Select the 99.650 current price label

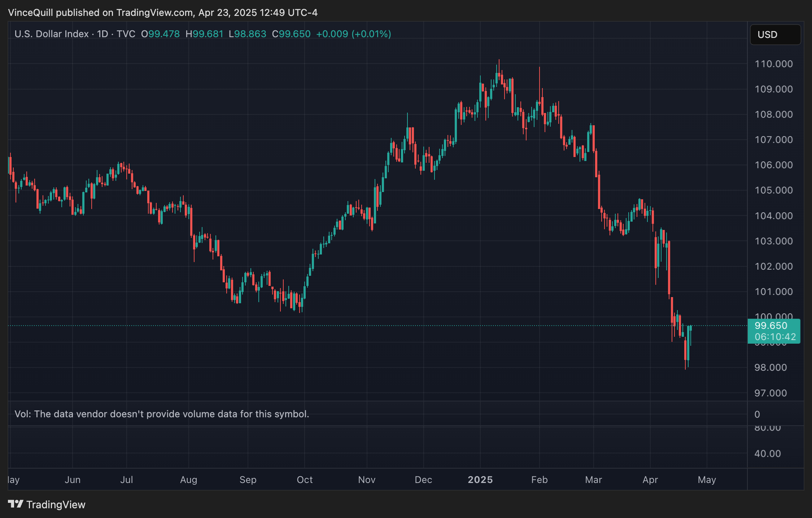[x=771, y=326]
